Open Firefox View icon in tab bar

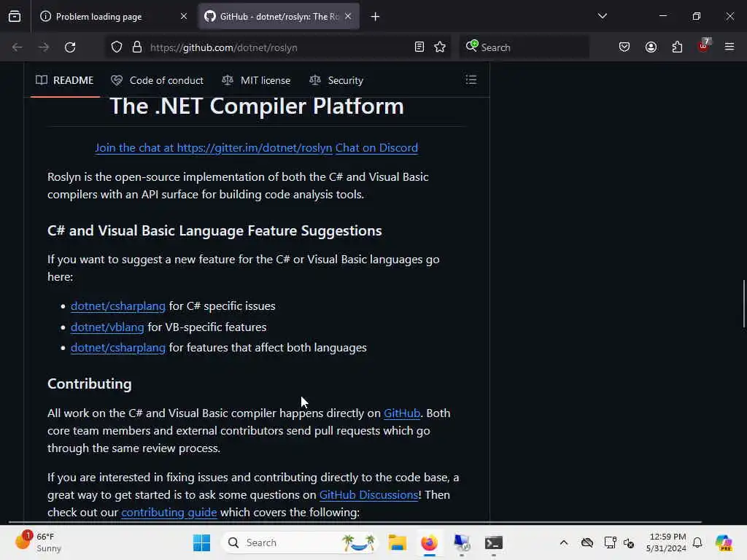tap(15, 17)
